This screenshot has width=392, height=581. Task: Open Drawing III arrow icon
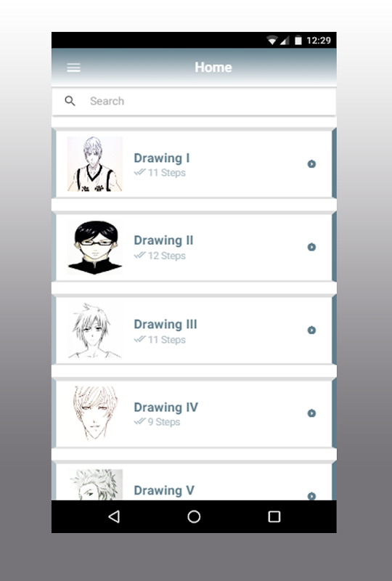tap(311, 330)
